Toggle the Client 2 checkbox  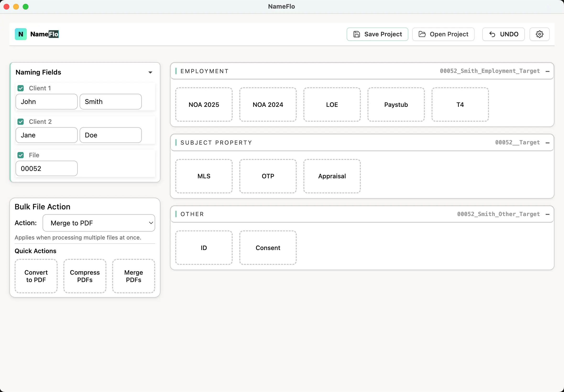(21, 122)
